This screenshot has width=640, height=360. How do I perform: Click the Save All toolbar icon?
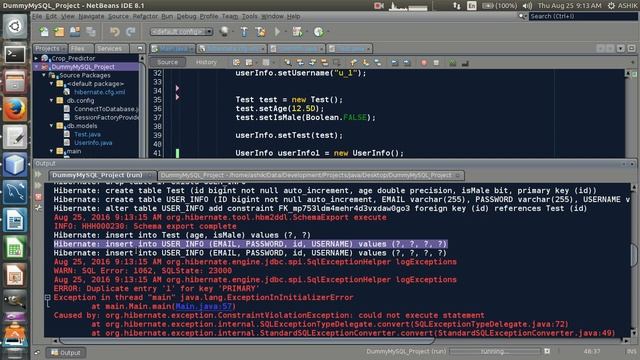pos(91,31)
